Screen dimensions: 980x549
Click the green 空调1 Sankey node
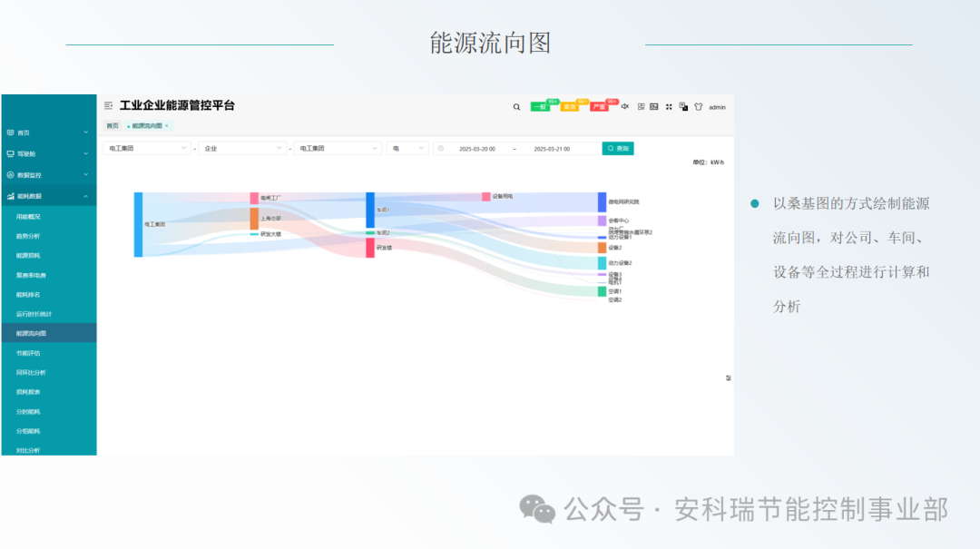coord(602,291)
